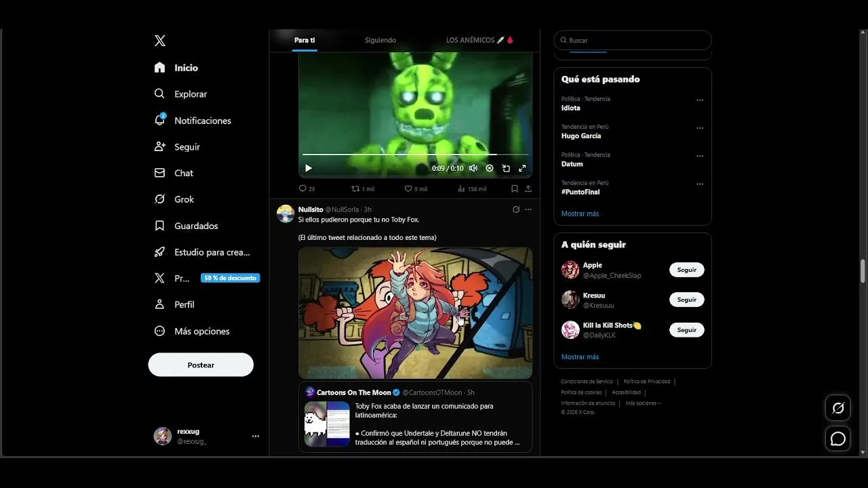Viewport: 868px width, 488px height.
Task: Follow Kill la Kill Shots
Action: [x=687, y=330]
